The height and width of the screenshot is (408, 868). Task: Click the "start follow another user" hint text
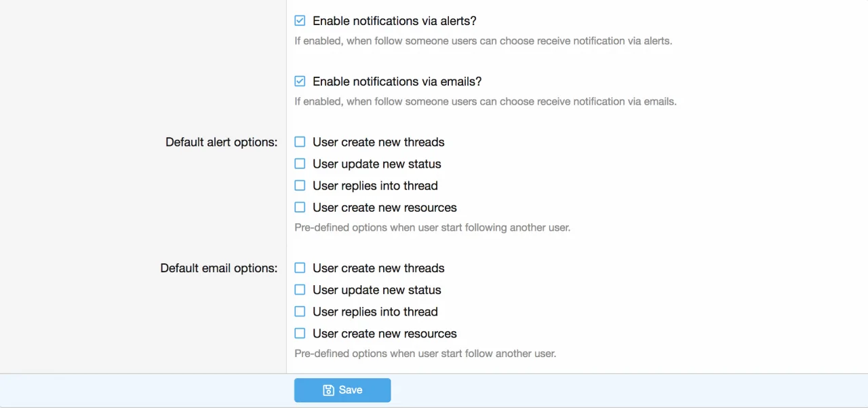coord(425,354)
